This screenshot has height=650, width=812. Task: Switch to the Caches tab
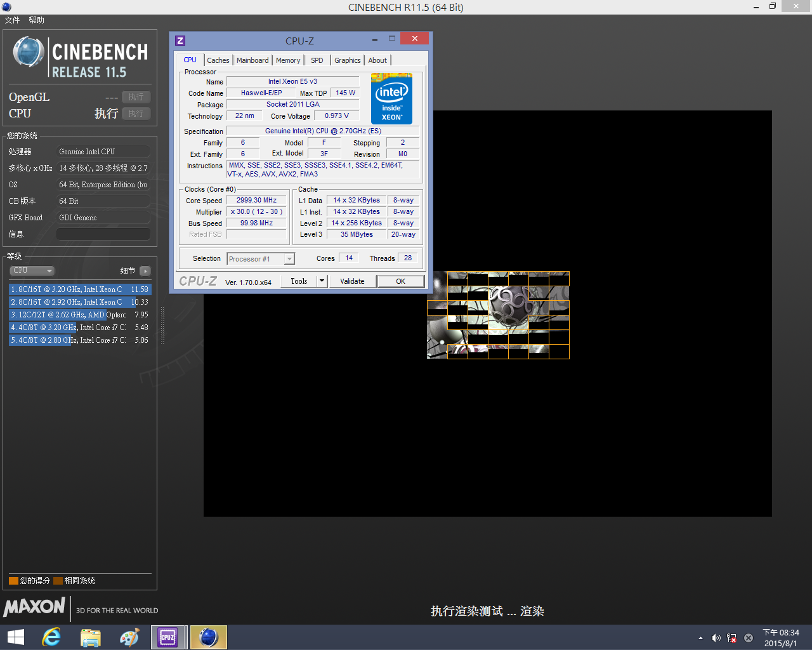coord(218,60)
